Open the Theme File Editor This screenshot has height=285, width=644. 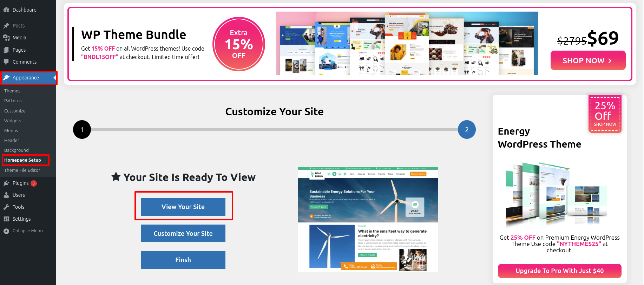tap(22, 170)
